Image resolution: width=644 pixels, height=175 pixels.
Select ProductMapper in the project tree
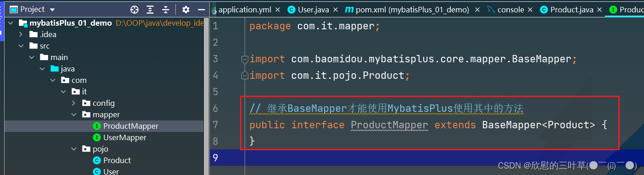click(x=104, y=126)
